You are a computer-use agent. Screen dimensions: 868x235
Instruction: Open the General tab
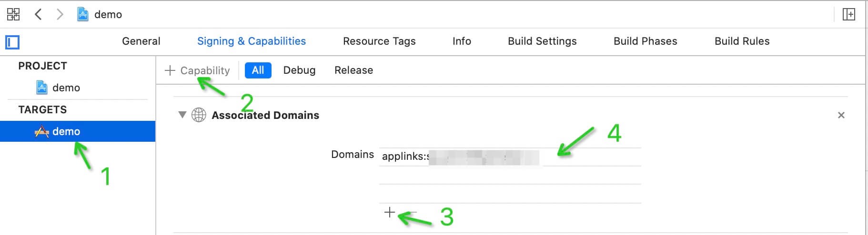[x=141, y=41]
